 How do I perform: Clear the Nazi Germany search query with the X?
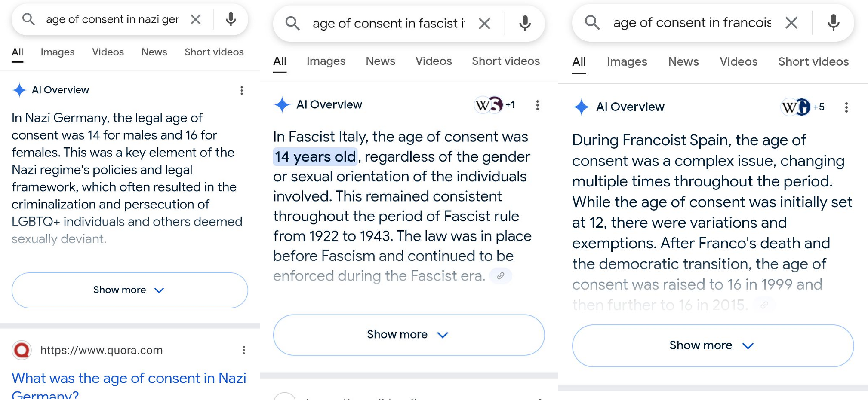pyautogui.click(x=196, y=19)
